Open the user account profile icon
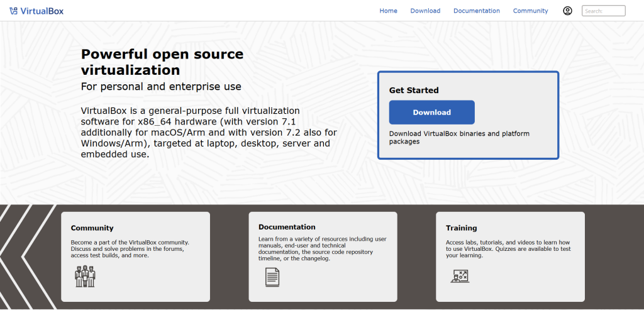Viewport: 644px width, 310px height. click(567, 11)
